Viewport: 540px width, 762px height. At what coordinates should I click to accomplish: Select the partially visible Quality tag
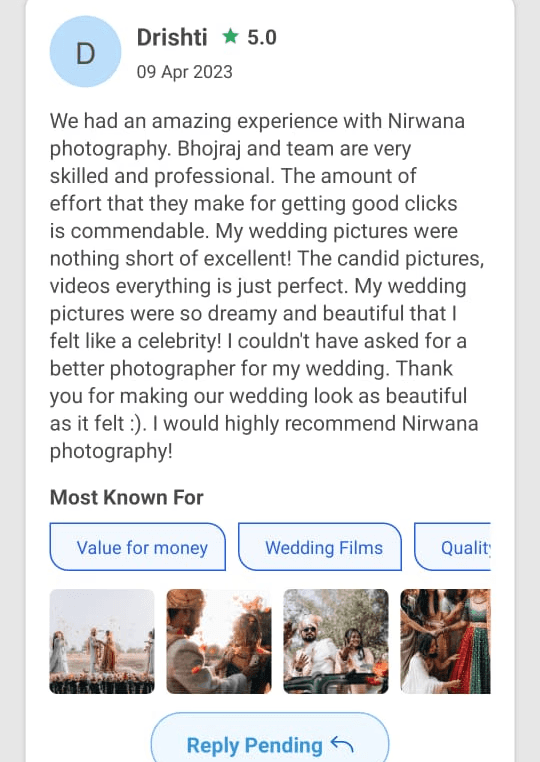pyautogui.click(x=453, y=547)
